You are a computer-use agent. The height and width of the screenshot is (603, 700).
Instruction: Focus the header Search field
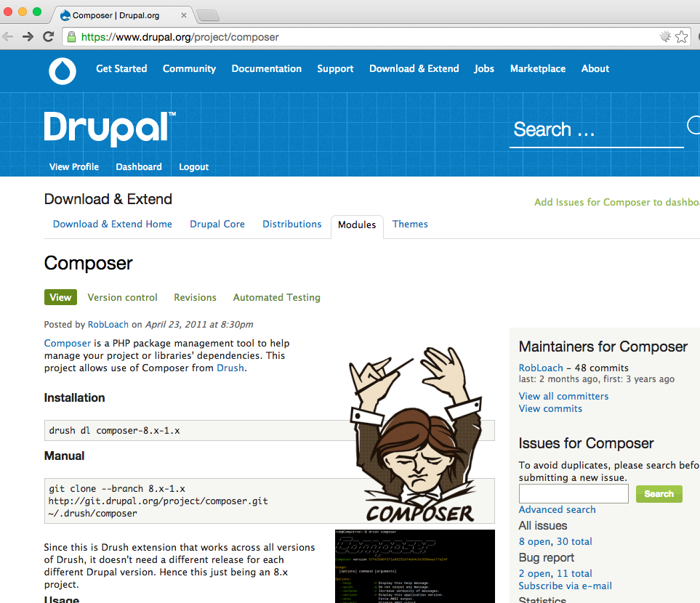click(597, 130)
